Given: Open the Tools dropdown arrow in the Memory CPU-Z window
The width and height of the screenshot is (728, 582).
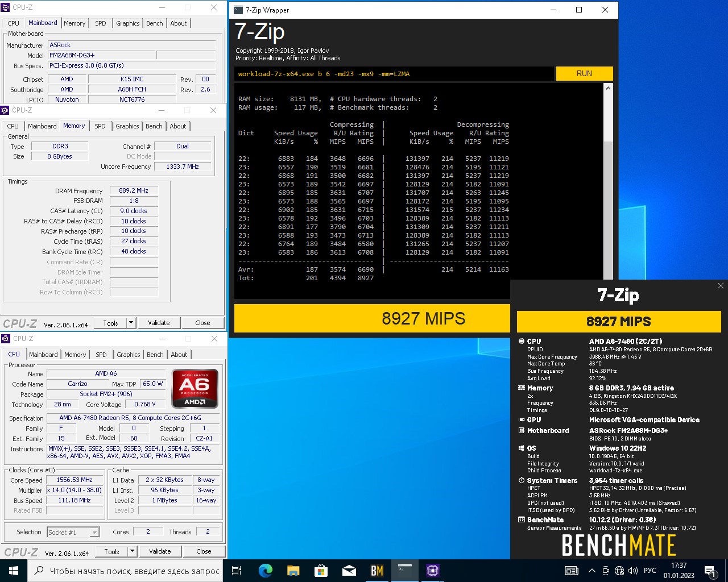Looking at the screenshot, I should pos(131,323).
